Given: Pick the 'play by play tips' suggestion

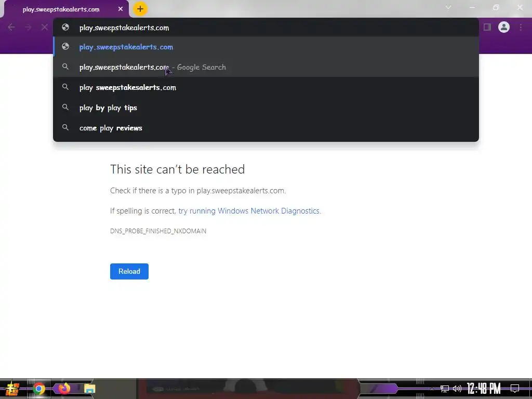Looking at the screenshot, I should pyautogui.click(x=266, y=108).
